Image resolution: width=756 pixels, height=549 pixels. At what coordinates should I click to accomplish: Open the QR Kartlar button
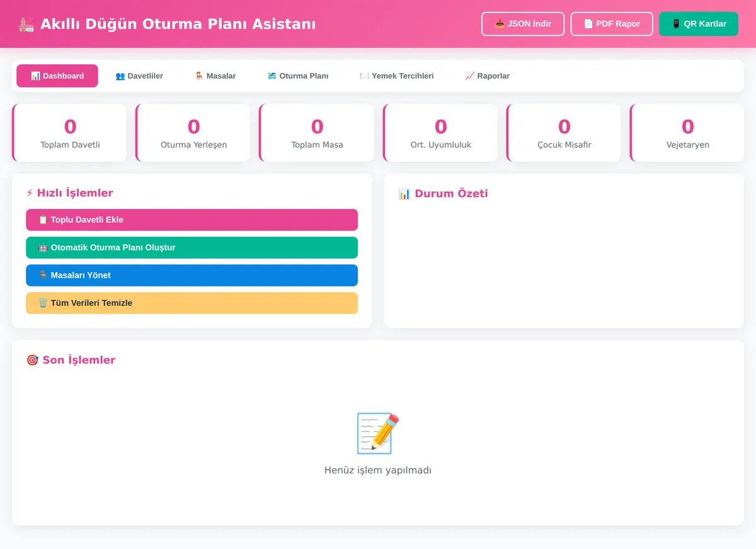(699, 24)
